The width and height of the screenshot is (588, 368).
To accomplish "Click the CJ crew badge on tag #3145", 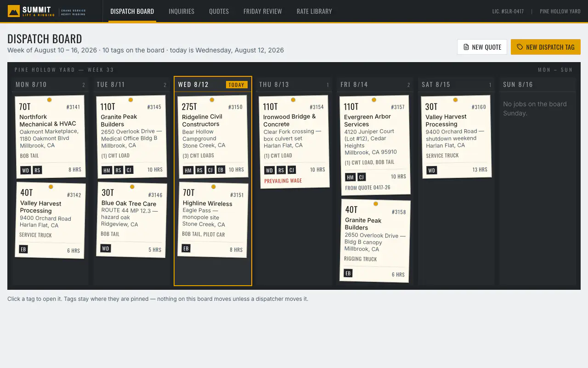I will pos(129,170).
